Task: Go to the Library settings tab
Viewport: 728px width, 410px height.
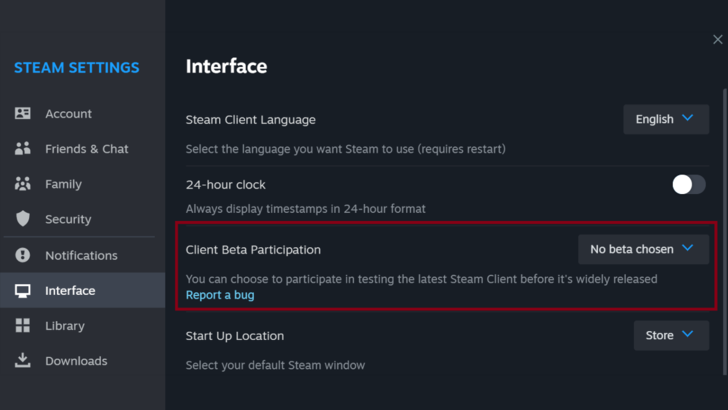Action: (64, 326)
